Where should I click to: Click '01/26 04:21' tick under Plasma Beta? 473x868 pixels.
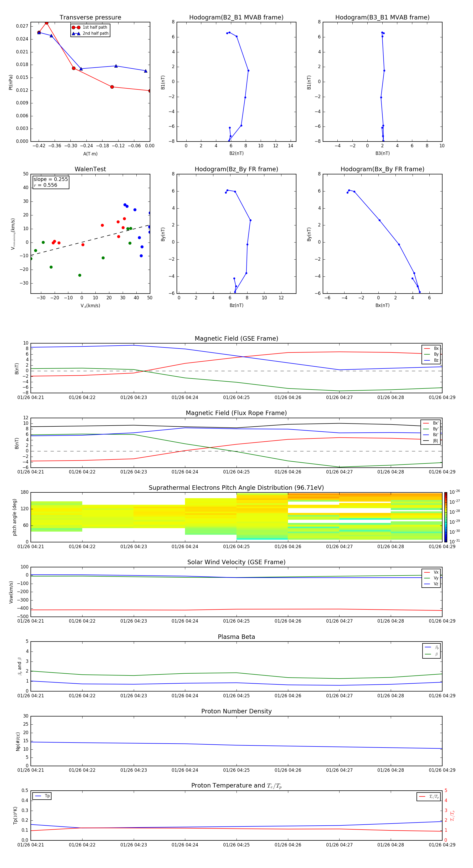click(x=31, y=696)
